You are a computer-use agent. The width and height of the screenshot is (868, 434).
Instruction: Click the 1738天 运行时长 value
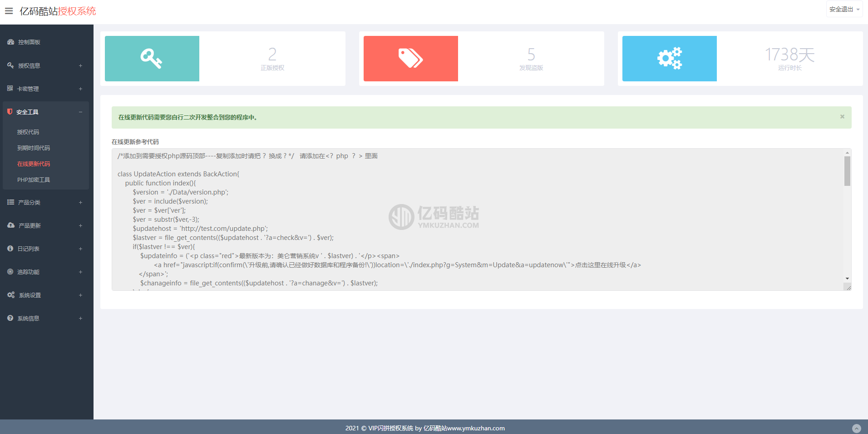(x=790, y=55)
